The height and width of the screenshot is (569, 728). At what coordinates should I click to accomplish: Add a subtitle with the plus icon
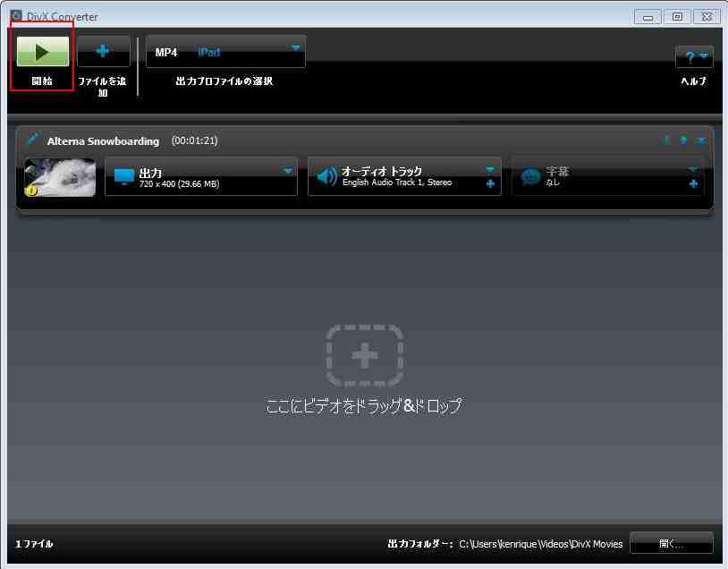[x=694, y=184]
